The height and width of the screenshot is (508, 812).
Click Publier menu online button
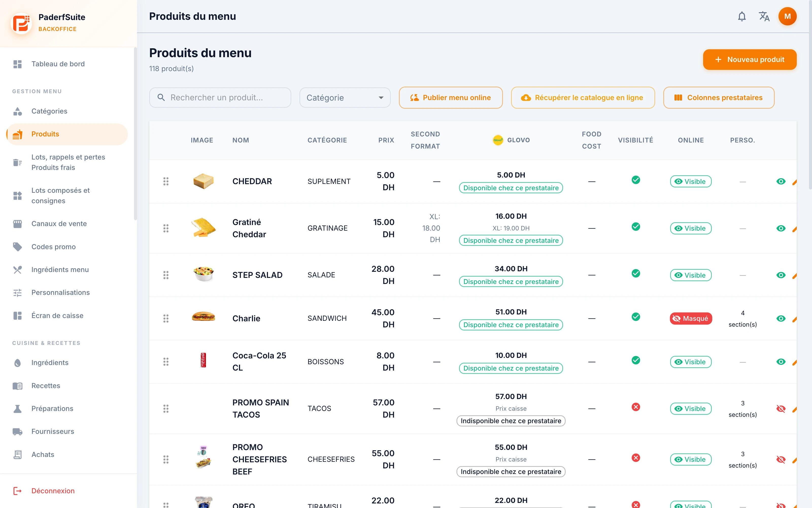(x=451, y=98)
